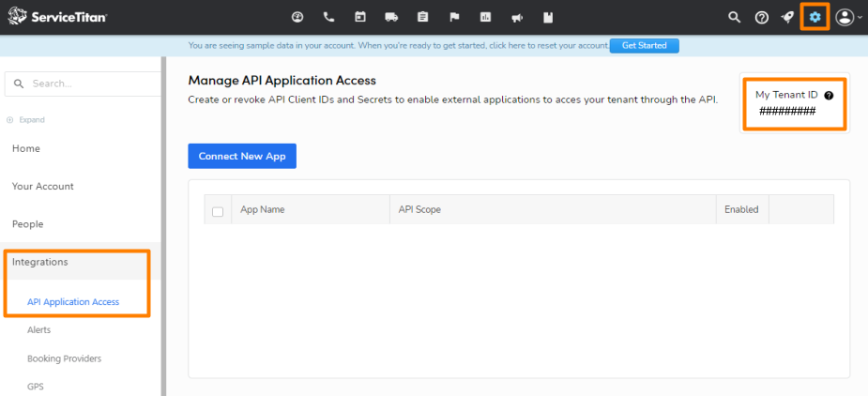Click the Tenant ID help tooltip icon
This screenshot has width=868, height=396.
click(829, 96)
